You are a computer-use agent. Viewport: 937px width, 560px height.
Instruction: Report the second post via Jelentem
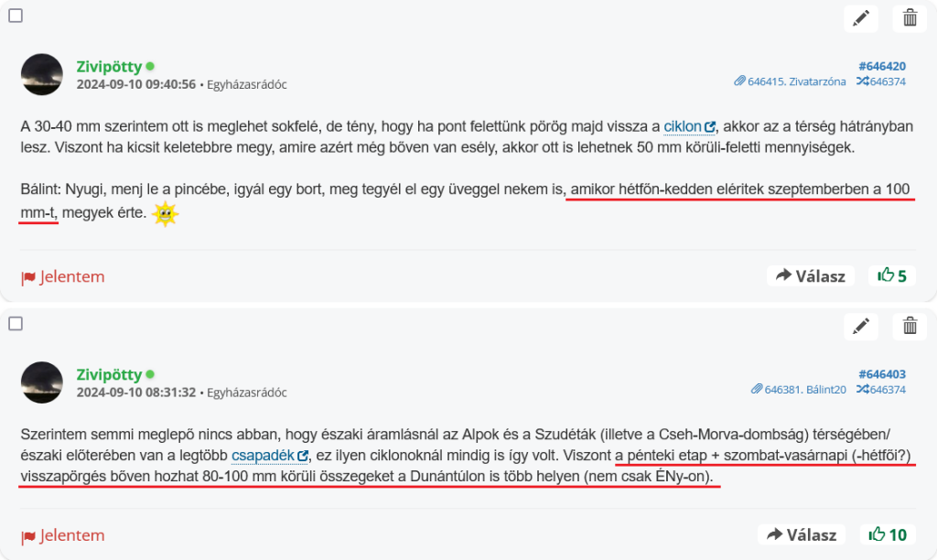[x=62, y=535]
